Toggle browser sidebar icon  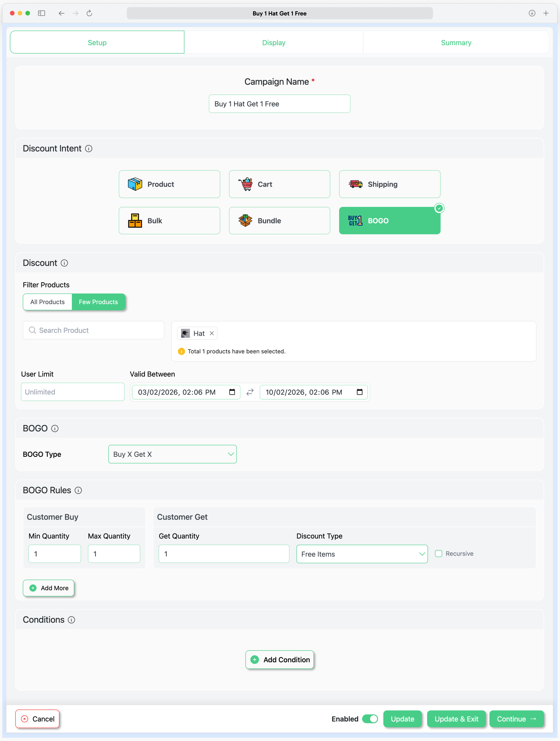(x=41, y=13)
